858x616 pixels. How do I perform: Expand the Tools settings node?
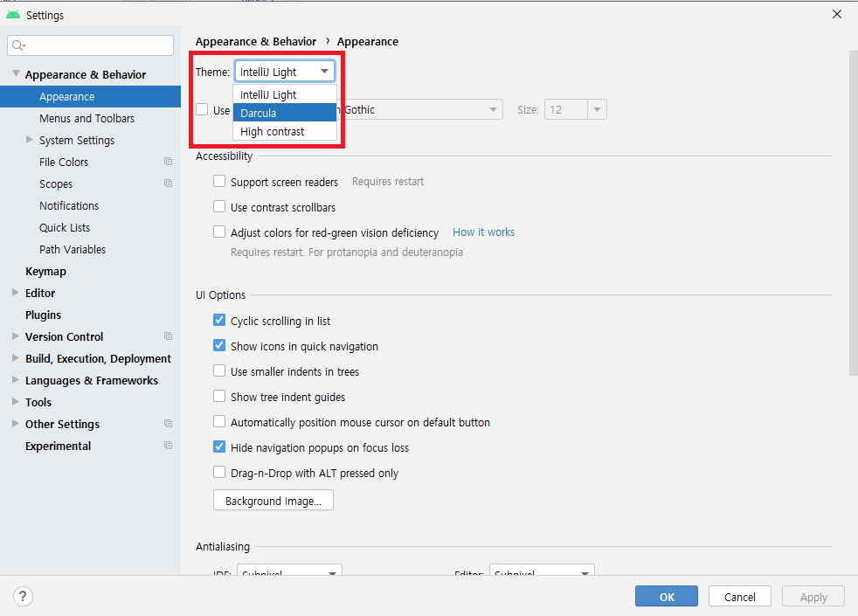pyautogui.click(x=16, y=402)
